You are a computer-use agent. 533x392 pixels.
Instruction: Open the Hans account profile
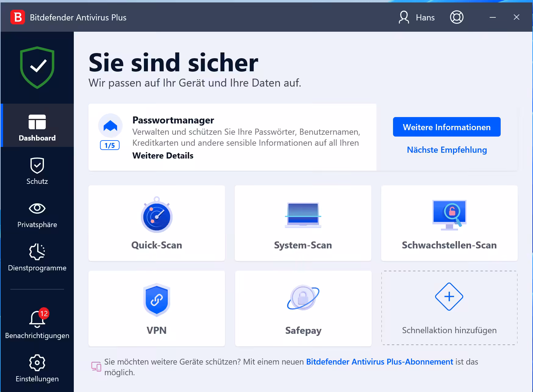tap(417, 17)
